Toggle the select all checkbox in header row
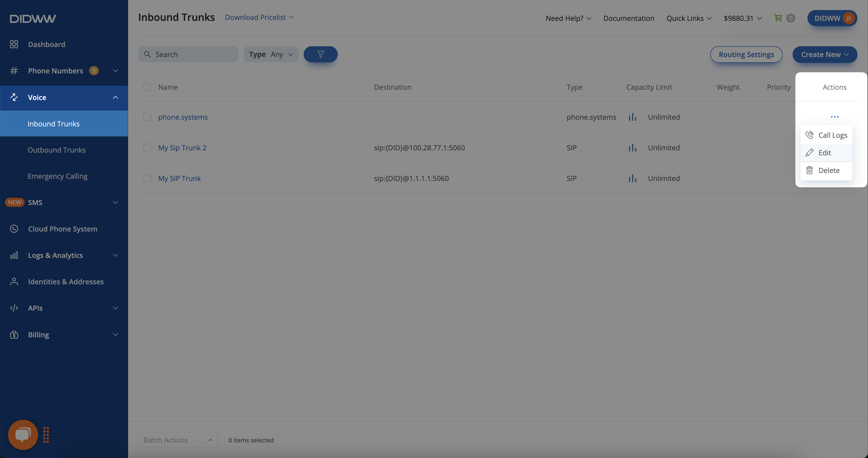 pyautogui.click(x=147, y=87)
